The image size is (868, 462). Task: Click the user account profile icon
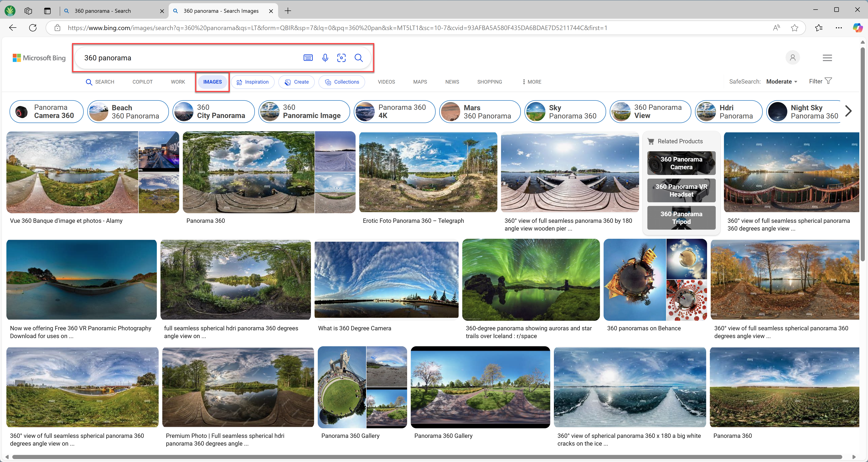[x=793, y=58]
